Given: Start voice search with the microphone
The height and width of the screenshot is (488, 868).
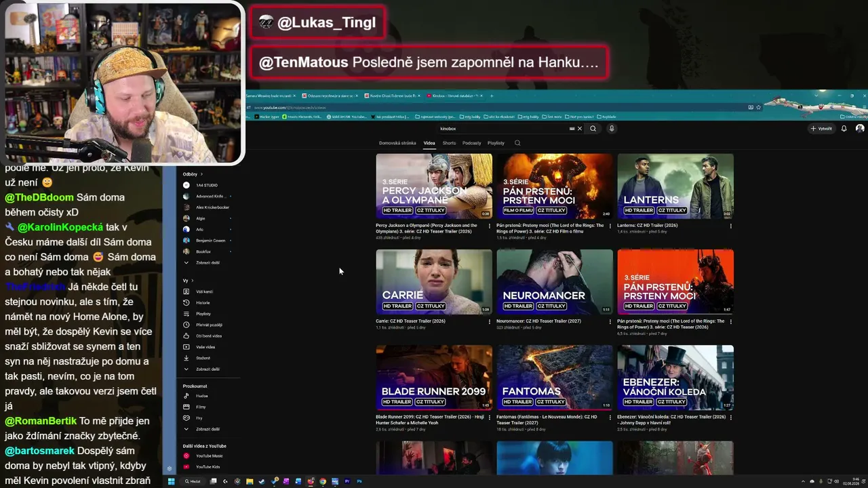Looking at the screenshot, I should 611,129.
